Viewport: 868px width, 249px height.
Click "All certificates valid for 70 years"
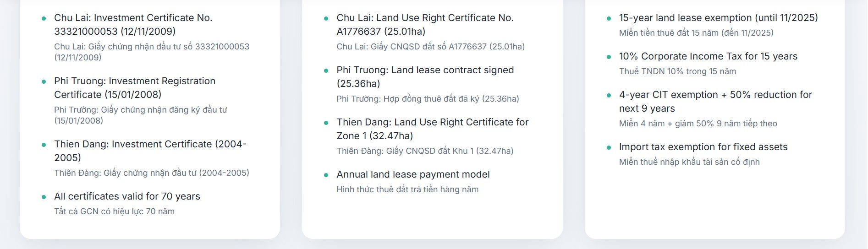tap(127, 196)
